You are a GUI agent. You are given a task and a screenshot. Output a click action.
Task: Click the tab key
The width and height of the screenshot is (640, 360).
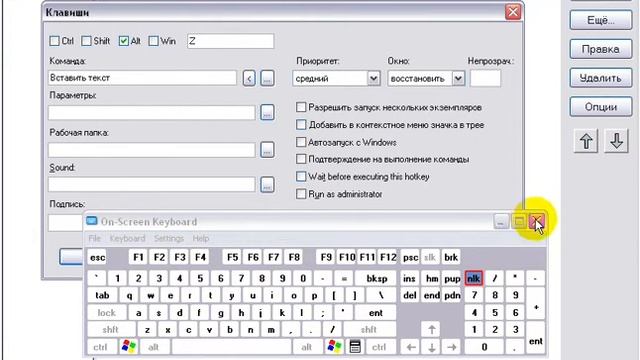[x=102, y=295]
